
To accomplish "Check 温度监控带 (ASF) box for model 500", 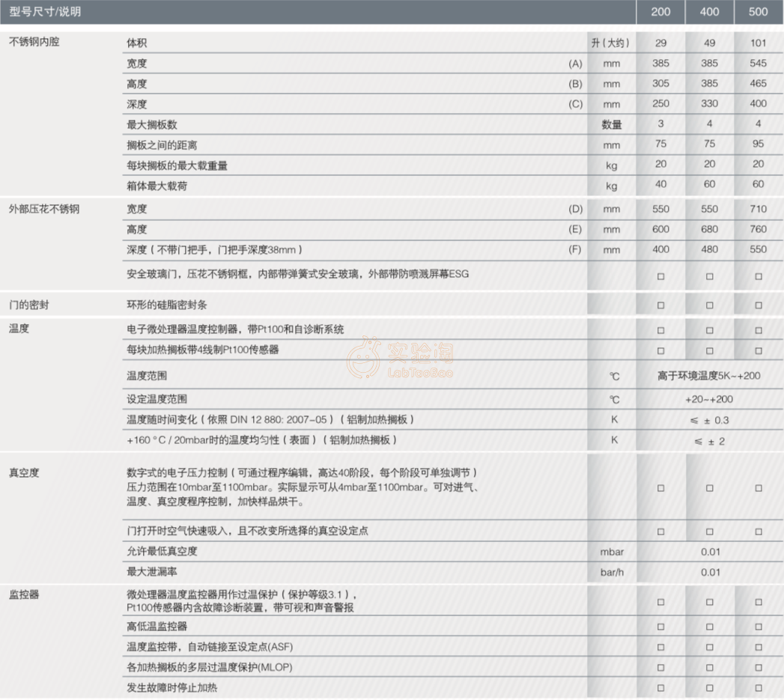I will (x=758, y=647).
